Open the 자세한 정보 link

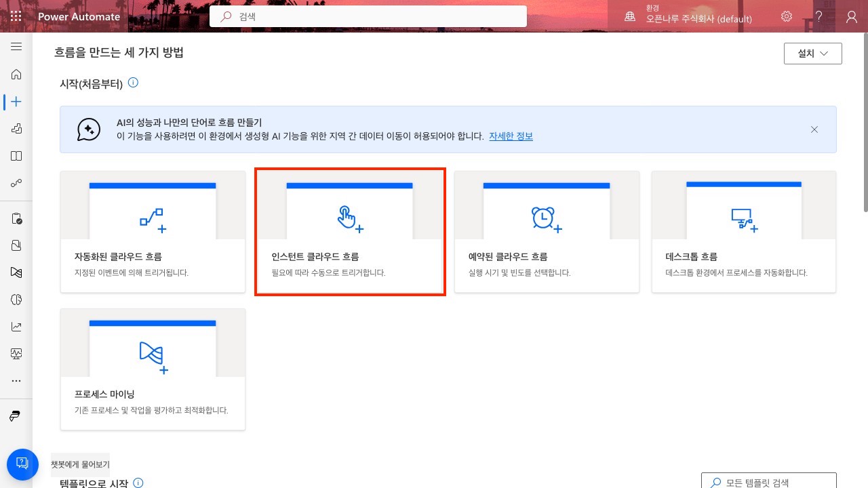511,136
